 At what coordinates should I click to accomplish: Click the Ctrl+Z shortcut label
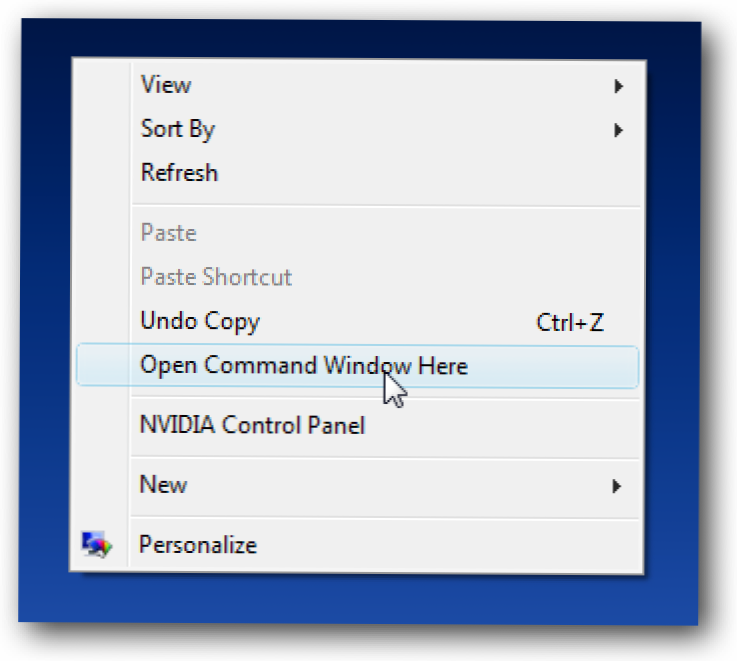(x=570, y=322)
